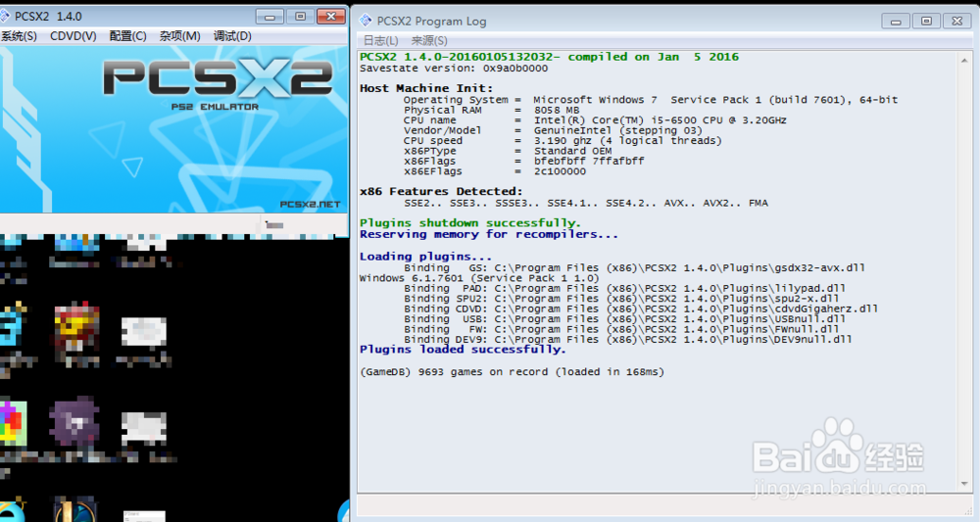
Task: Click the 'Plugins shutdown successfully.' log line
Action: (x=470, y=223)
